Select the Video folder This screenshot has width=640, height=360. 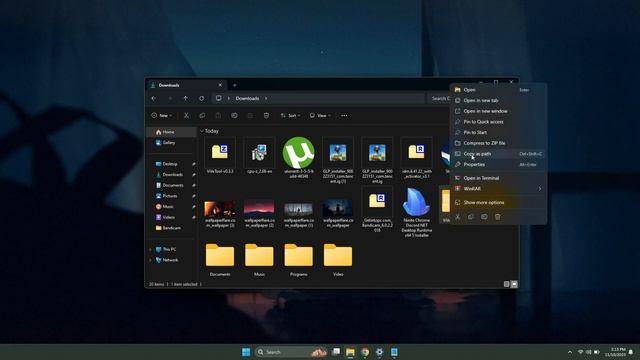(338, 260)
